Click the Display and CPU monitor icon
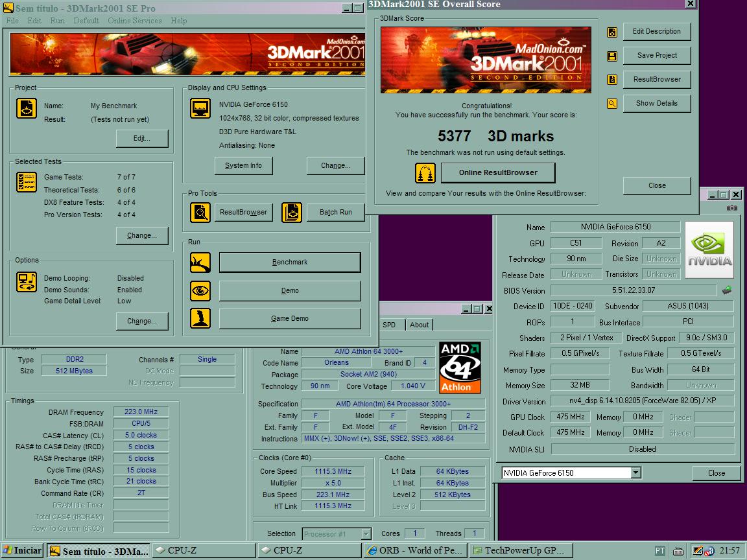 pyautogui.click(x=200, y=109)
